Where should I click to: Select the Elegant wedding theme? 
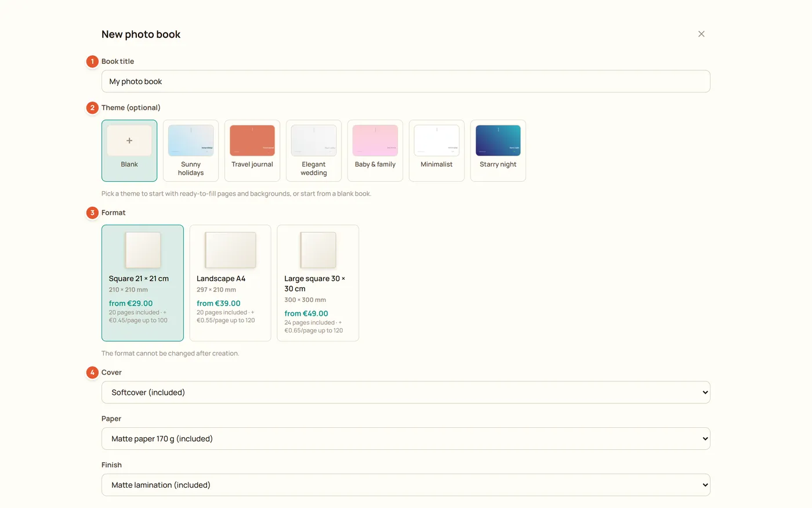pyautogui.click(x=314, y=151)
